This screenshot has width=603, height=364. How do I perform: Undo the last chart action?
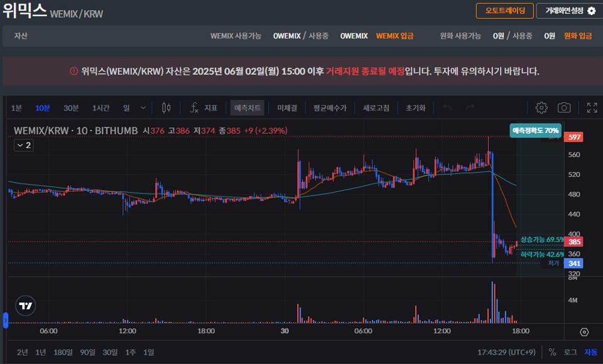447,107
